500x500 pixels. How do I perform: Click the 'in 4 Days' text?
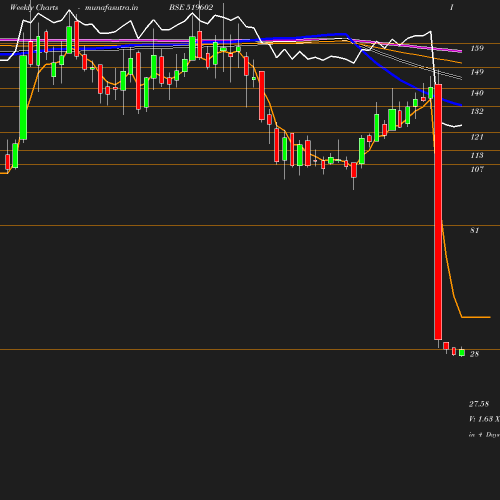[484, 435]
